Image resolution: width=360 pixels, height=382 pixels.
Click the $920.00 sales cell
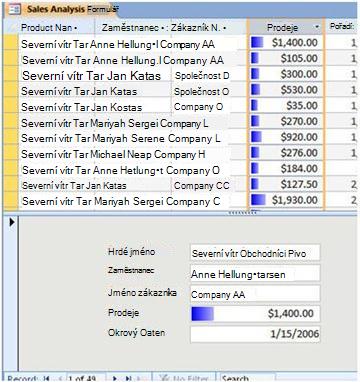[x=286, y=137]
